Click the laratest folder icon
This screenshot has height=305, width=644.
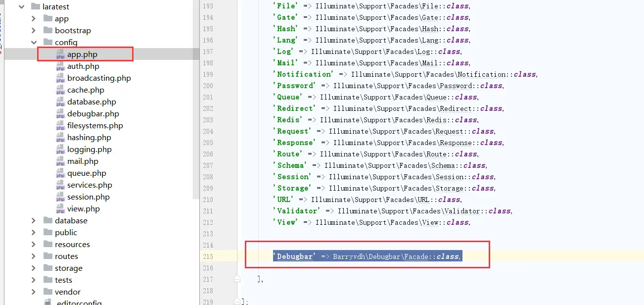[x=35, y=6]
